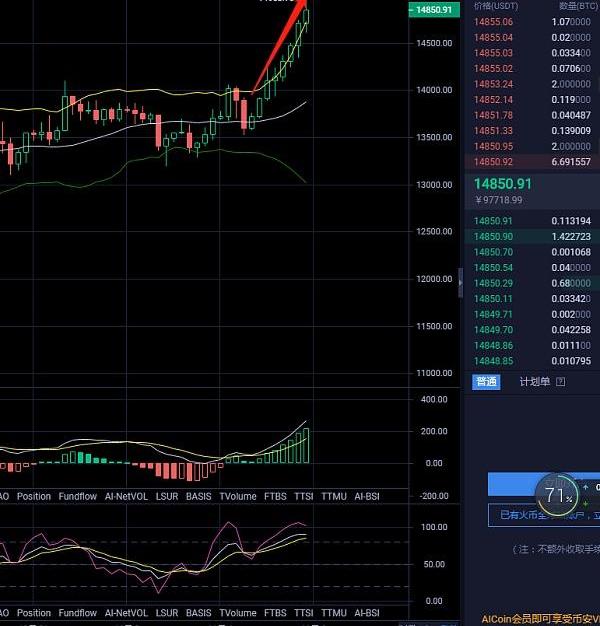Click the help icon beside 计划单
The image size is (600, 626).
coord(560,381)
